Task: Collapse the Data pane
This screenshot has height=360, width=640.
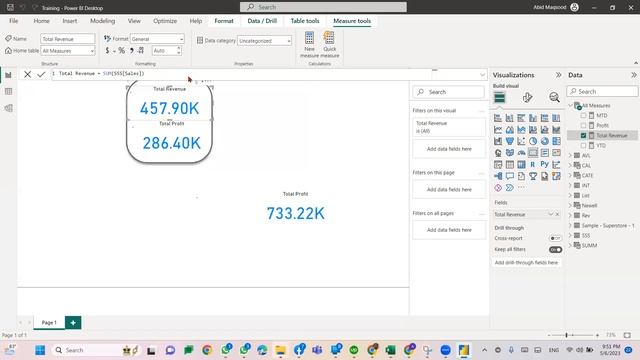Action: [x=633, y=75]
